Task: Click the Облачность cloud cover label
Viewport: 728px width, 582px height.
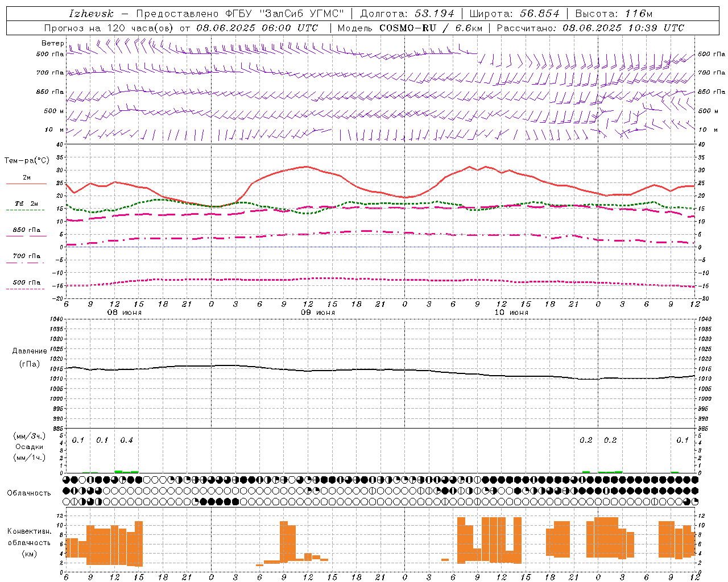Action: coord(29,493)
